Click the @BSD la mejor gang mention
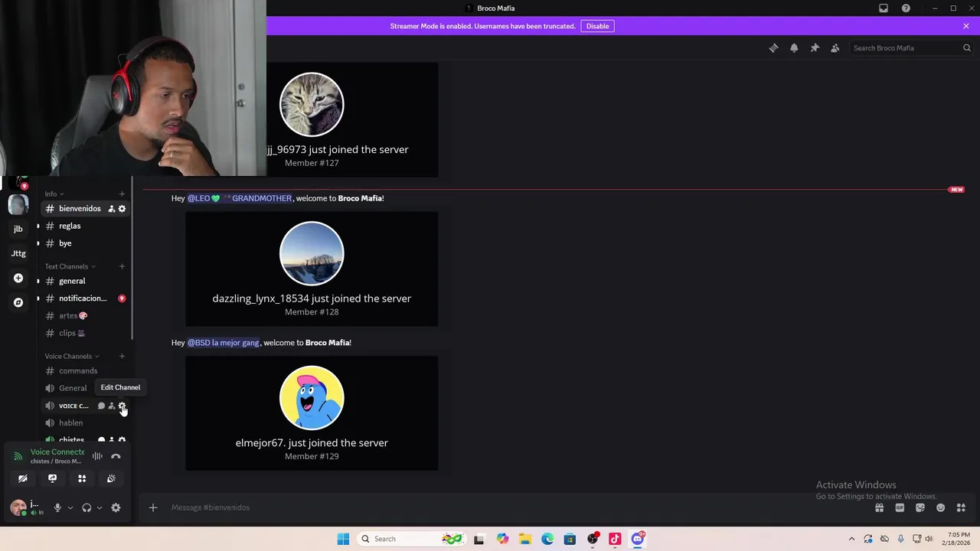The image size is (980, 551). (224, 343)
